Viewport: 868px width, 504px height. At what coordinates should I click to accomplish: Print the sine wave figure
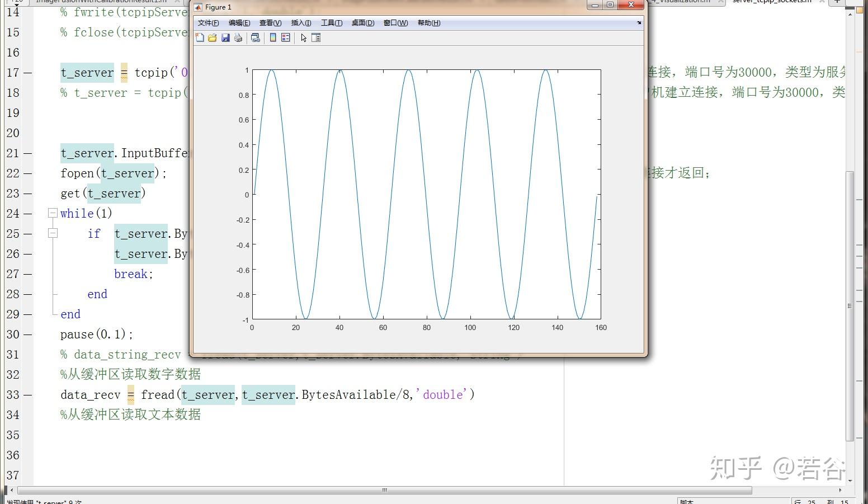pos(238,37)
